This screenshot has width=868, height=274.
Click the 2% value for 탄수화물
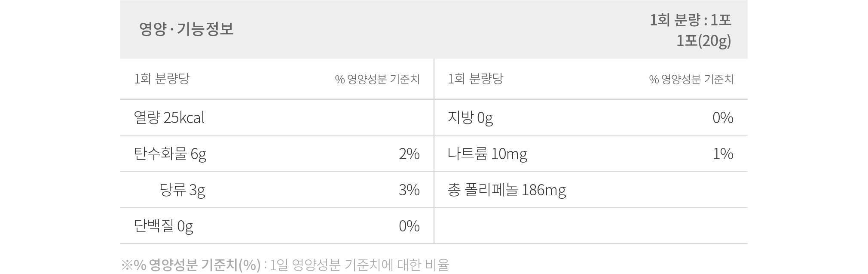point(409,154)
